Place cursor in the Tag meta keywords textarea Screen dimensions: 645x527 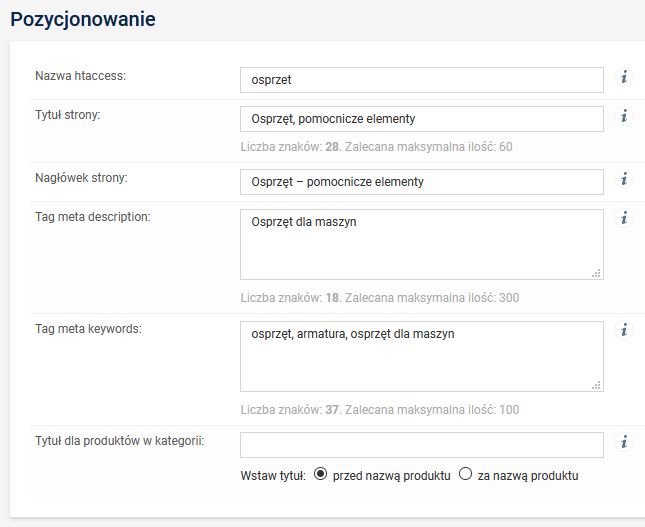[x=421, y=356]
